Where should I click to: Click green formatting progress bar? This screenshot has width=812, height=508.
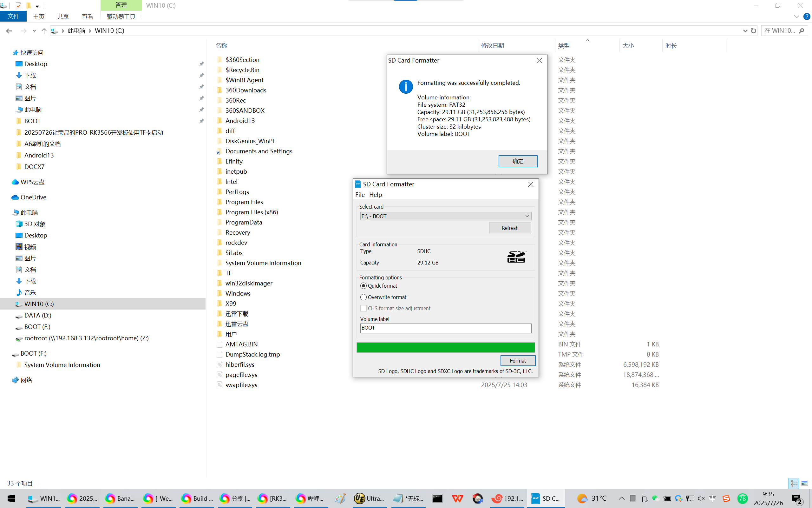coord(446,347)
